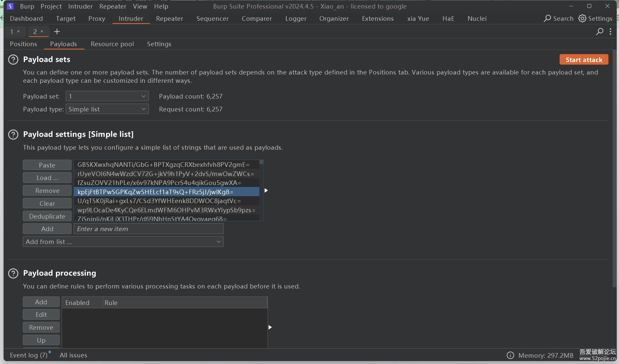Click Edit processing rule button

pos(41,315)
